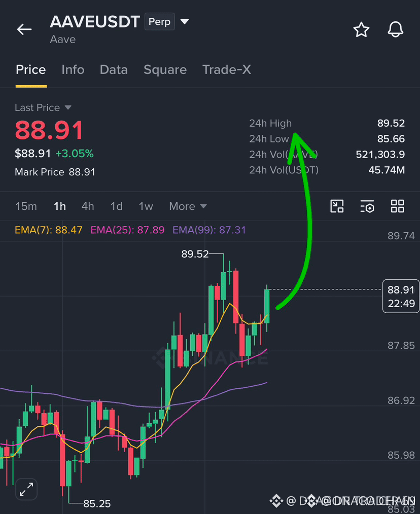Tap the Mark Price 88.91 text
This screenshot has width=420, height=514.
tap(55, 172)
